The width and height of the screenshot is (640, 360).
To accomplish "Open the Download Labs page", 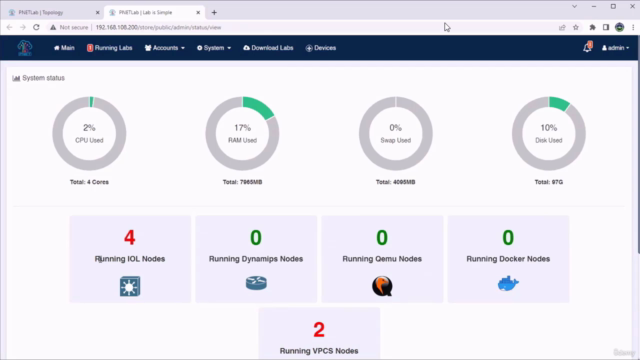I will (268, 48).
